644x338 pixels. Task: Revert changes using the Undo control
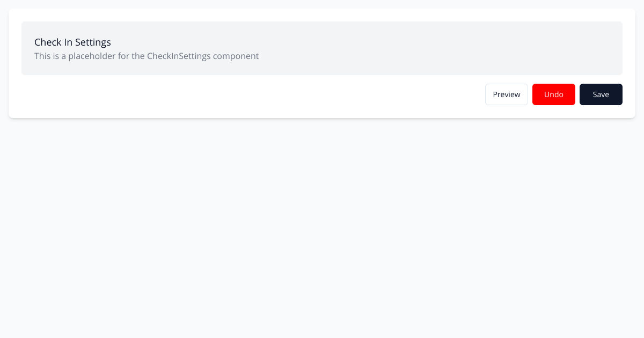(554, 94)
